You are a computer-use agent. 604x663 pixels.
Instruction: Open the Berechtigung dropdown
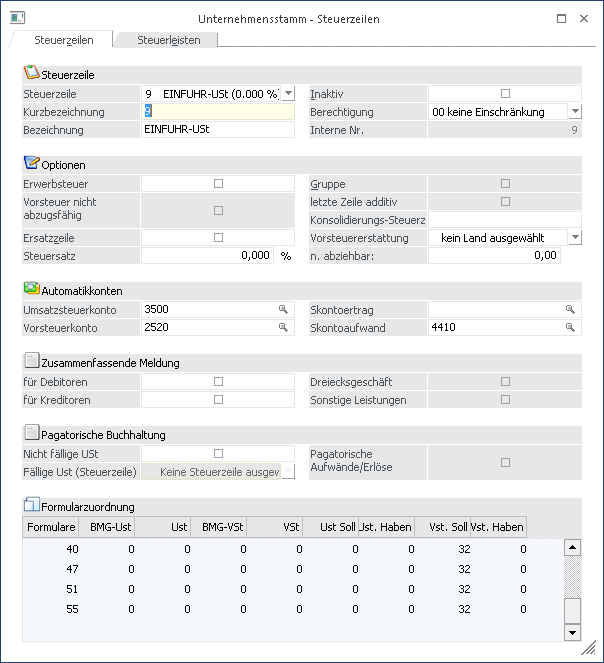pyautogui.click(x=574, y=112)
